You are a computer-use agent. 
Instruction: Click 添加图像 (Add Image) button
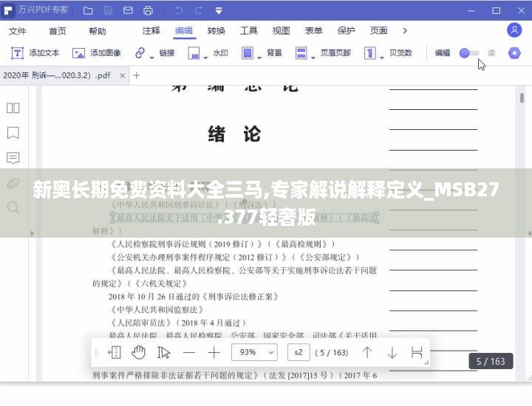(97, 53)
